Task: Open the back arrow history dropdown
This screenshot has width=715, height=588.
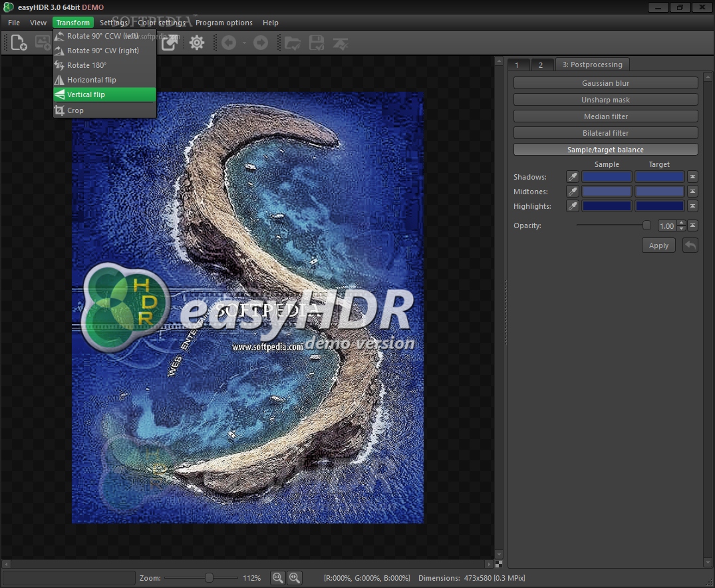Action: tap(244, 43)
